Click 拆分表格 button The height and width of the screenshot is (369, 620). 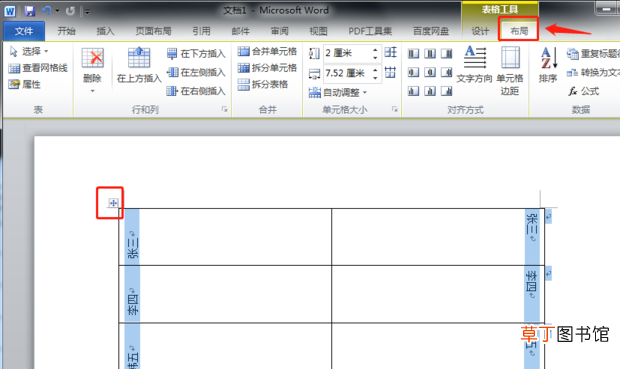pyautogui.click(x=263, y=84)
